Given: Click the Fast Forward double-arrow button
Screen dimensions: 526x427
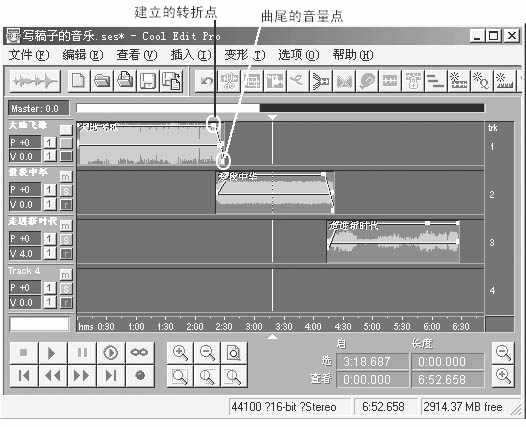Looking at the screenshot, I should tap(82, 376).
